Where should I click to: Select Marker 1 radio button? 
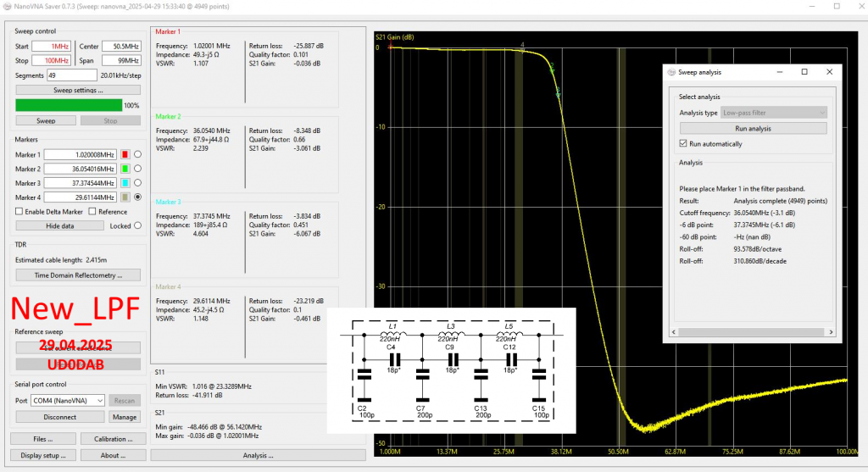click(138, 154)
